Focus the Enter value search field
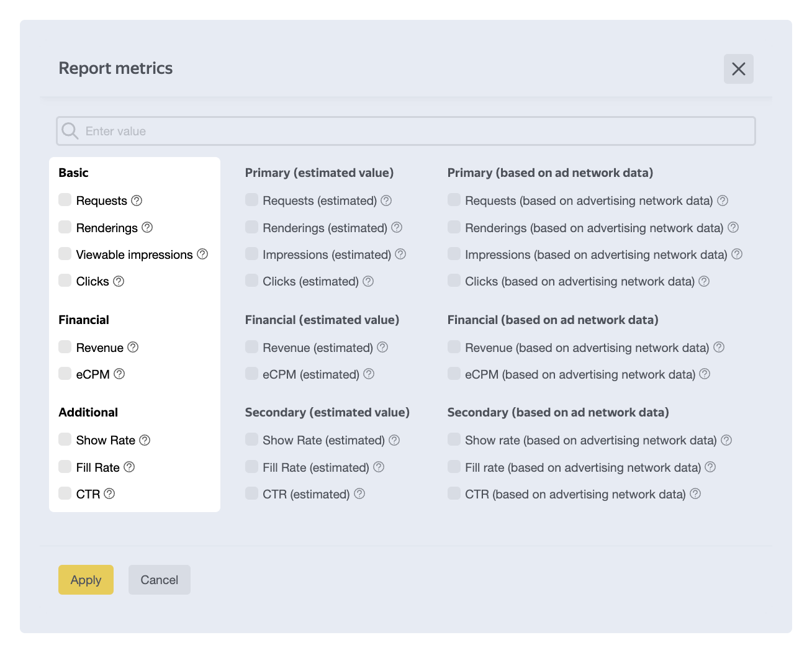 pyautogui.click(x=416, y=131)
